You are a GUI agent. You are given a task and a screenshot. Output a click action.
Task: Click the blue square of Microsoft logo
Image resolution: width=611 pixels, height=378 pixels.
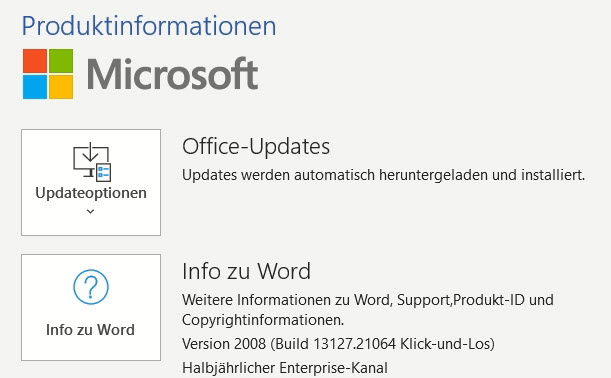(x=35, y=87)
